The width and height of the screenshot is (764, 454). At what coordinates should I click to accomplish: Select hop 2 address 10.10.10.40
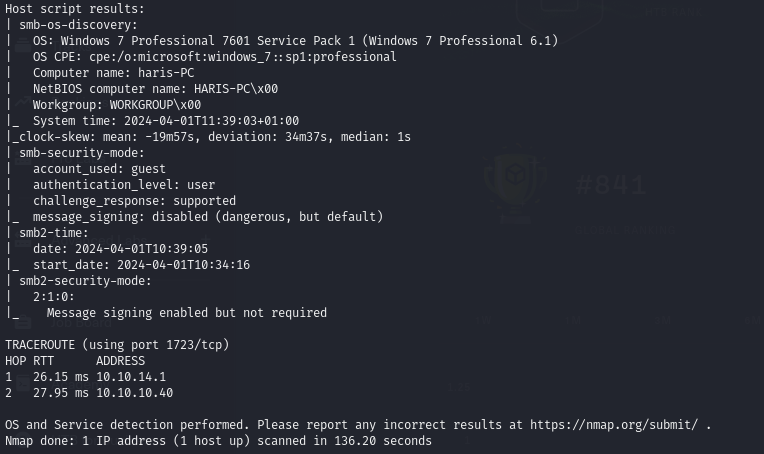tap(134, 393)
